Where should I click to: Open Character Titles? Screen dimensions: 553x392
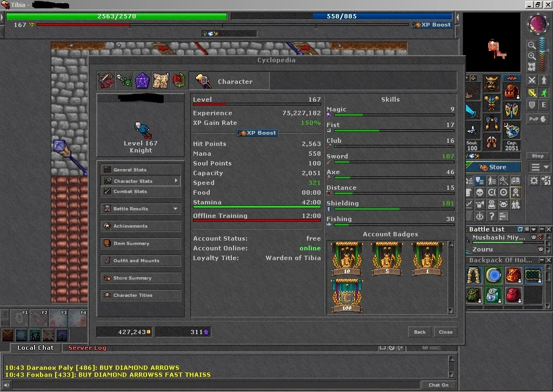[141, 295]
